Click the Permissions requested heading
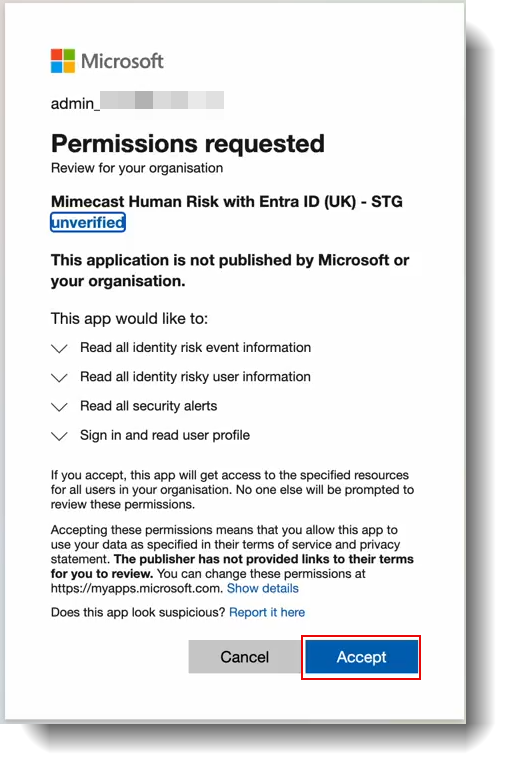516x774 pixels. tap(188, 144)
